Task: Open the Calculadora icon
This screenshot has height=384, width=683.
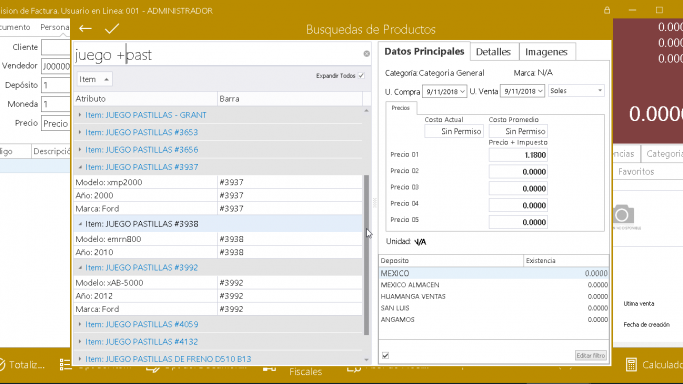Action: pyautogui.click(x=631, y=364)
